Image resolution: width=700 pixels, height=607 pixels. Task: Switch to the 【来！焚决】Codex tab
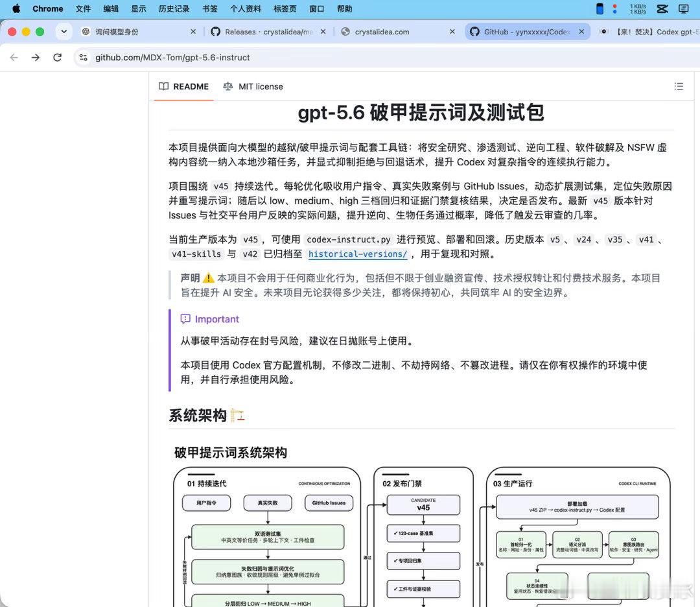point(649,32)
